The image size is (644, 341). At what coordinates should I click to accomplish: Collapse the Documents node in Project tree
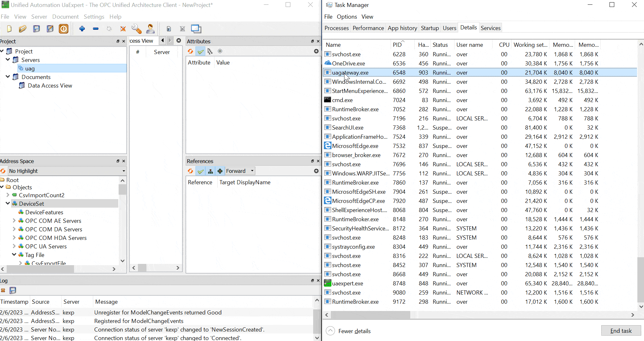pos(8,76)
